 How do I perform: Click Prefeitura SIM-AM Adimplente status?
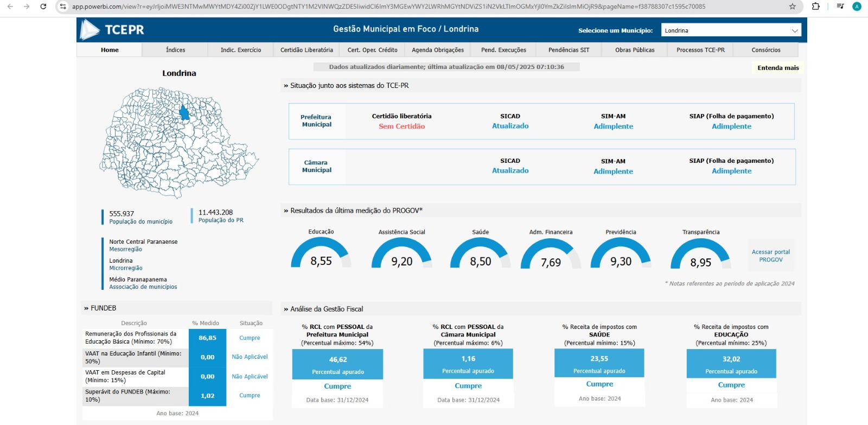click(614, 126)
